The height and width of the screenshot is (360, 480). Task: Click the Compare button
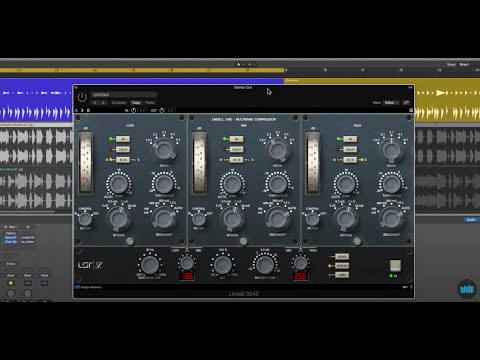[x=118, y=103]
